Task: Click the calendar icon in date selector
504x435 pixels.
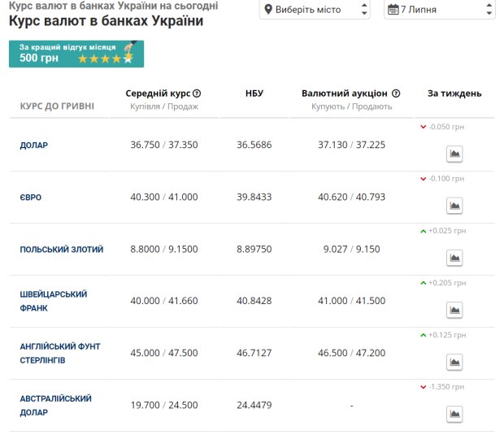Action: tap(393, 10)
